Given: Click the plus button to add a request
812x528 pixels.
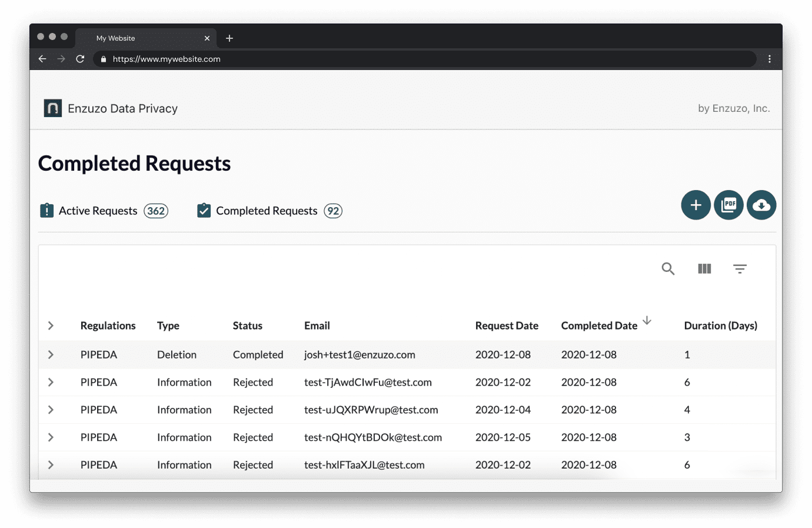Looking at the screenshot, I should point(695,205).
